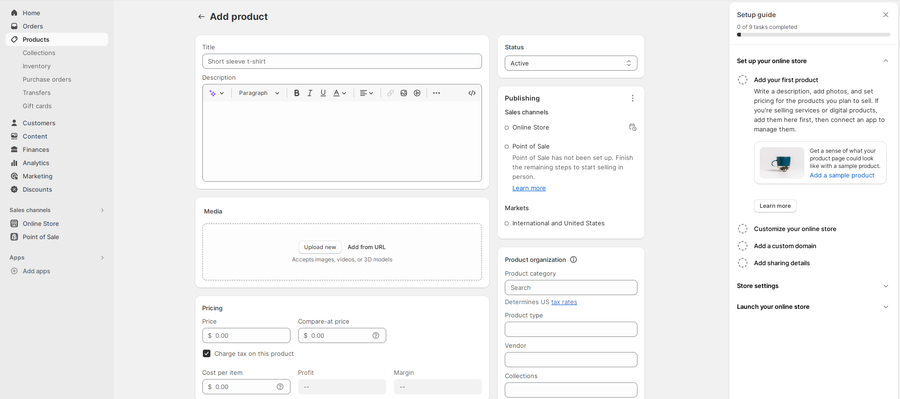Open the tax rates link
This screenshot has height=399, width=900.
click(564, 302)
